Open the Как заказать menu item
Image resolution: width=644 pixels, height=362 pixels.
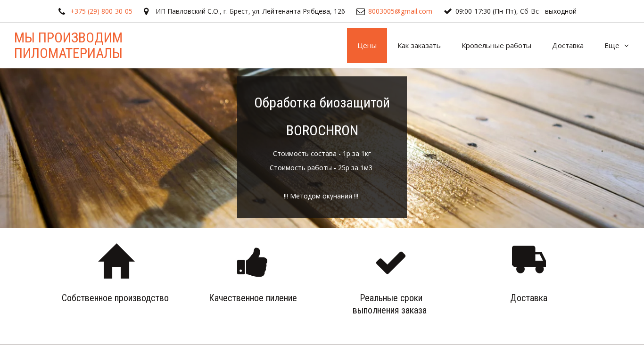(419, 46)
